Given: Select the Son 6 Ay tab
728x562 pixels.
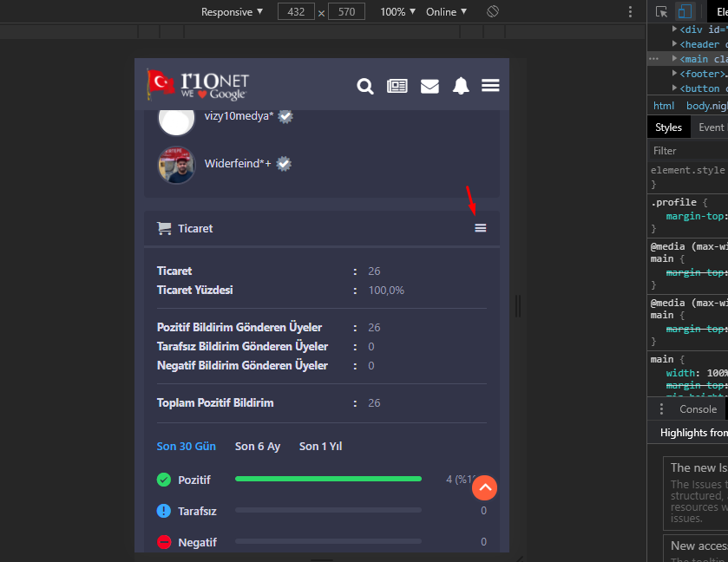Looking at the screenshot, I should pos(258,447).
